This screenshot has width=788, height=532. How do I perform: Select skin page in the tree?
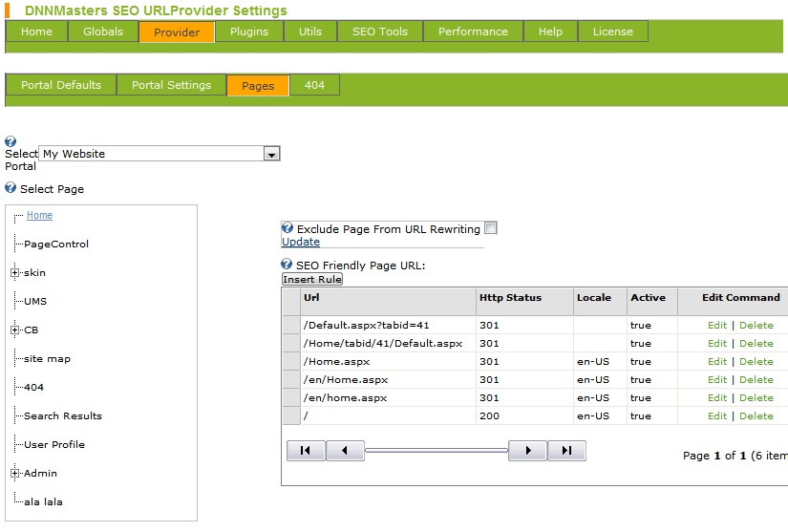click(x=34, y=273)
